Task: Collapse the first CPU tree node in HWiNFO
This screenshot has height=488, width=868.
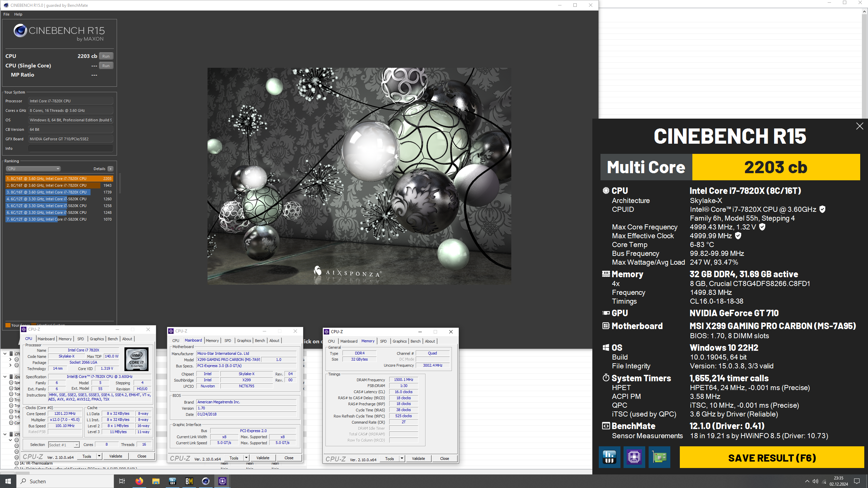Action: [x=5, y=353]
